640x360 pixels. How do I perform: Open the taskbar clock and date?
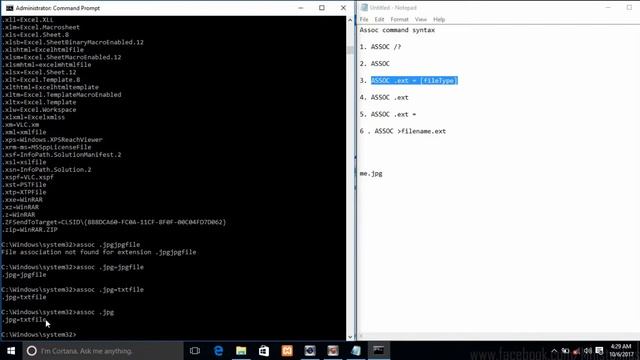[621, 351]
